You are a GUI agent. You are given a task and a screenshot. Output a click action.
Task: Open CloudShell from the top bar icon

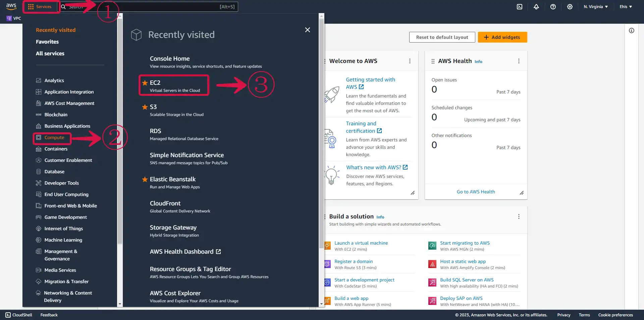point(520,7)
